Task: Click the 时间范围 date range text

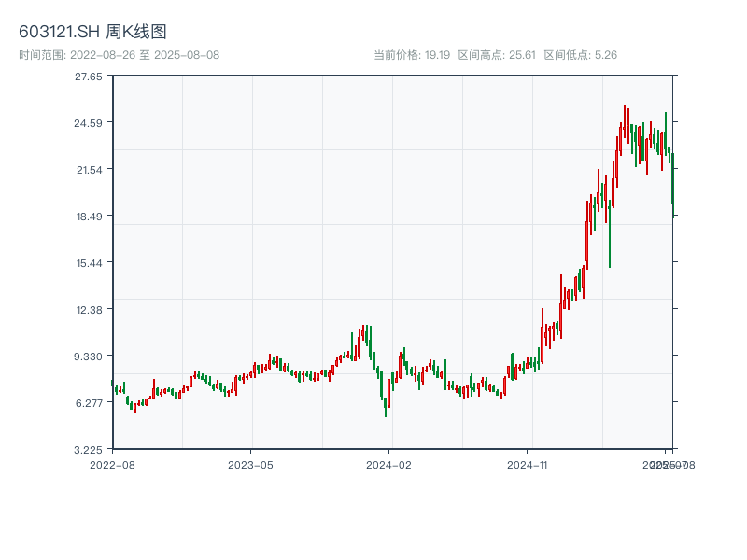Action: pyautogui.click(x=119, y=55)
